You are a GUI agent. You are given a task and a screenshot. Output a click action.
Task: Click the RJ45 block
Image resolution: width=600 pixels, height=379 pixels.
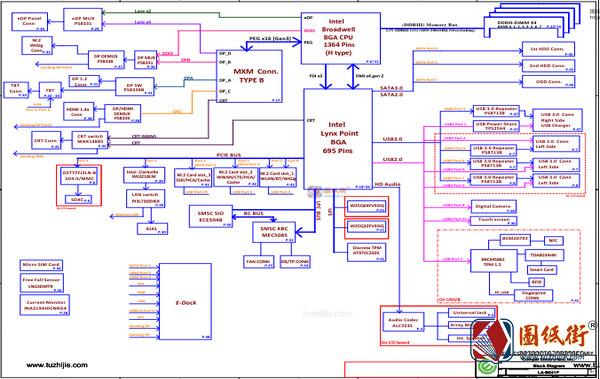point(152,229)
